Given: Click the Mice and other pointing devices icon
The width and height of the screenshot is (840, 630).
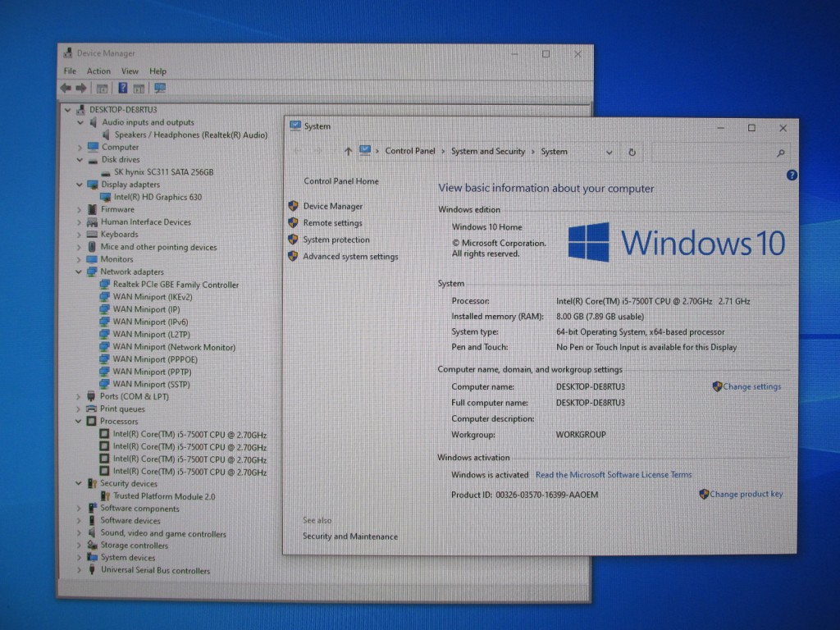Looking at the screenshot, I should [92, 246].
